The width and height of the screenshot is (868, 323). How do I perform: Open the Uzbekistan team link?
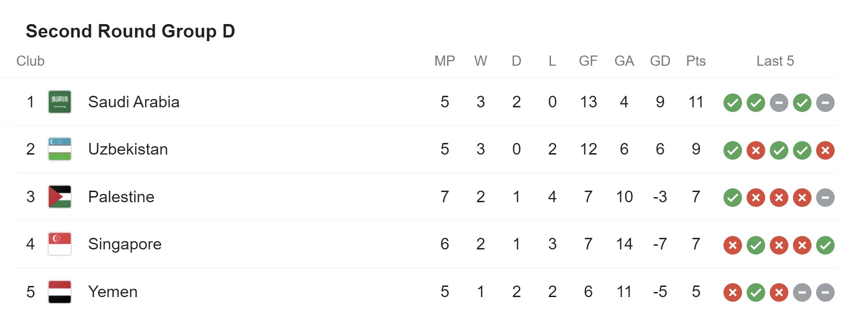(x=128, y=149)
